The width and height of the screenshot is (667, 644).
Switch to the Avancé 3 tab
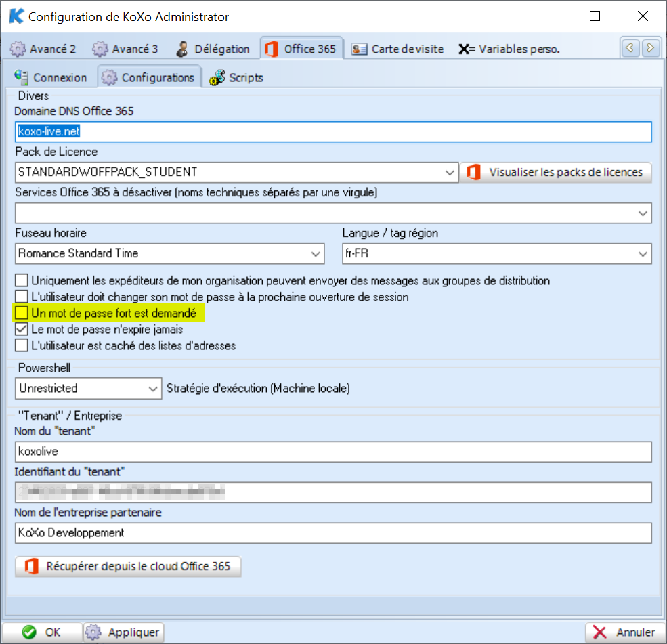click(x=125, y=49)
